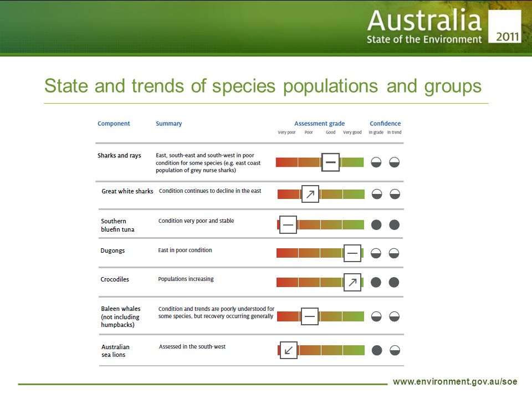Click the 'In grade' confidence label
Screen dimensions: 532x399
coord(376,132)
